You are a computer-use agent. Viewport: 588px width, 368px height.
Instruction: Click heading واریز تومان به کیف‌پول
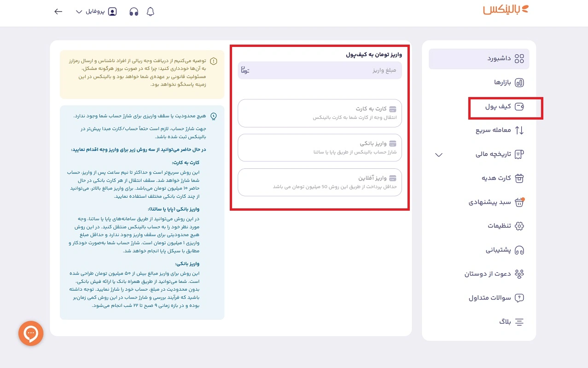[374, 54]
